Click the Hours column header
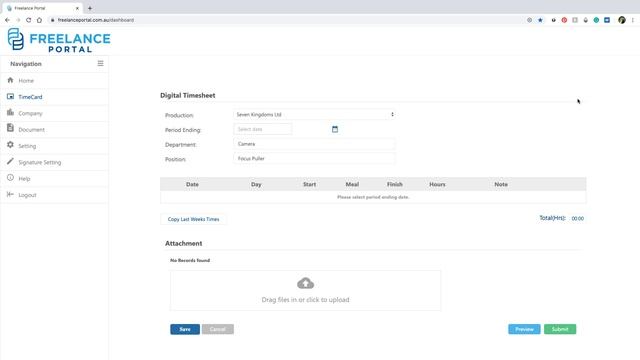The width and height of the screenshot is (640, 360). [437, 184]
